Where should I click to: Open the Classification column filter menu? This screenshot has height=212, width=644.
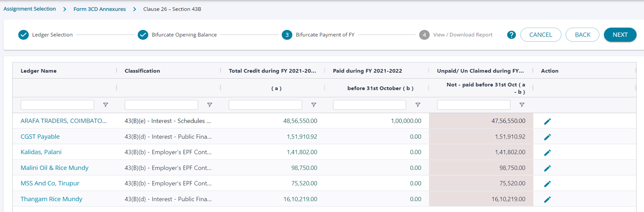click(210, 105)
